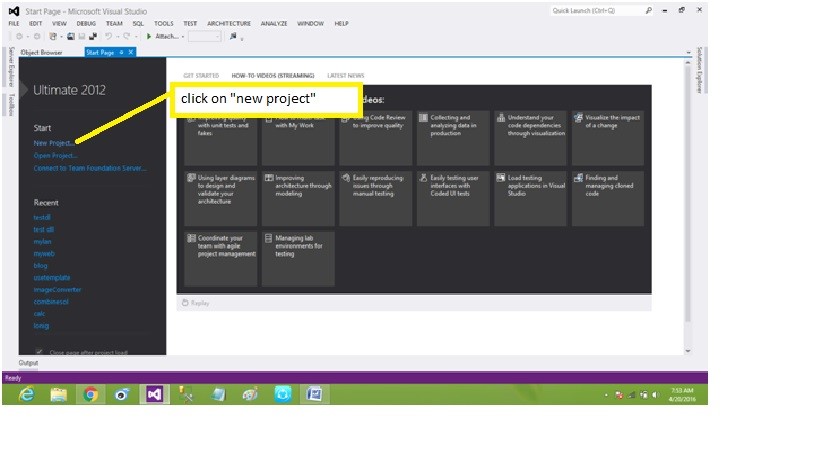Open video Understand your code dependencies through visualization
The image size is (819, 460).
coord(530,138)
